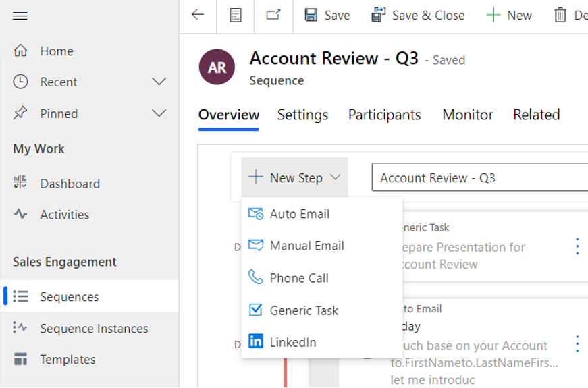Viewport: 588px width, 388px height.
Task: Click the LinkedIn logo icon
Action: pos(256,341)
